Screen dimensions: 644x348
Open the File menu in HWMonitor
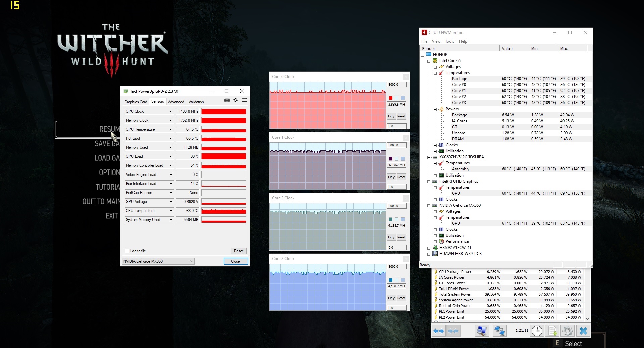424,41
